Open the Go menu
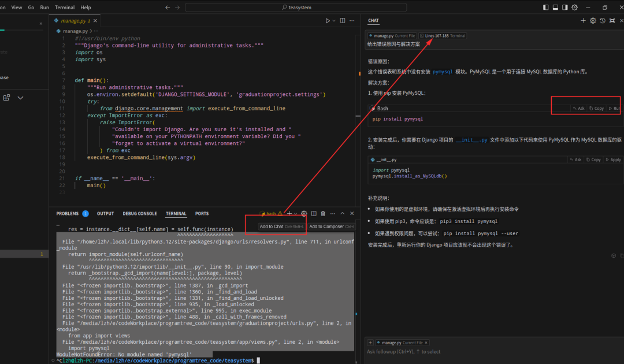This screenshot has height=364, width=624. 31,7
